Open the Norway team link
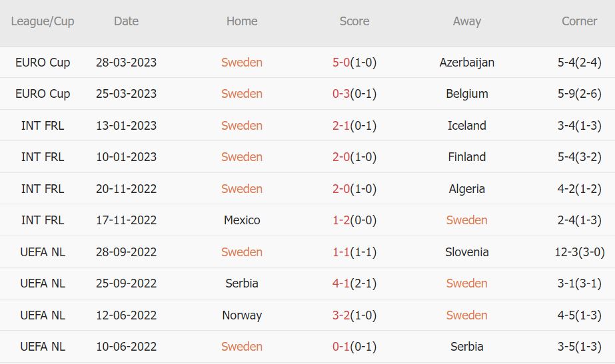The height and width of the screenshot is (364, 615). click(x=242, y=315)
